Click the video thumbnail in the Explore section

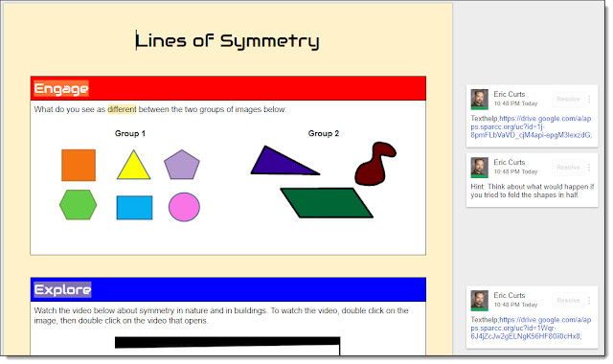pyautogui.click(x=228, y=346)
